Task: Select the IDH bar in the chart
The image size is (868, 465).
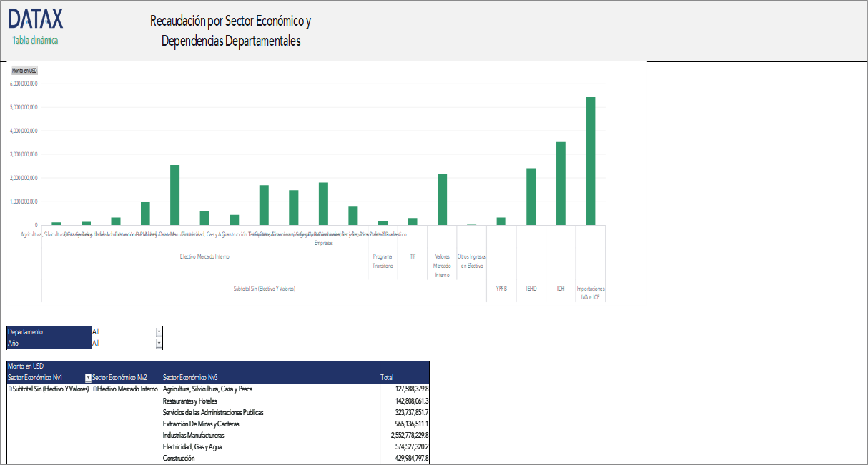Action: (562, 184)
